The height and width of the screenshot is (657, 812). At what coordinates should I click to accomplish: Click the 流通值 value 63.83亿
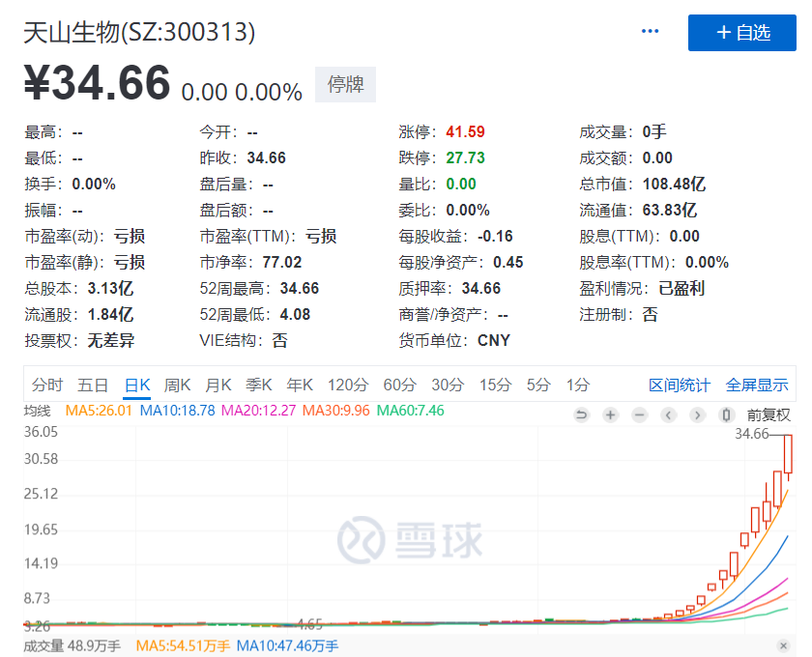670,211
